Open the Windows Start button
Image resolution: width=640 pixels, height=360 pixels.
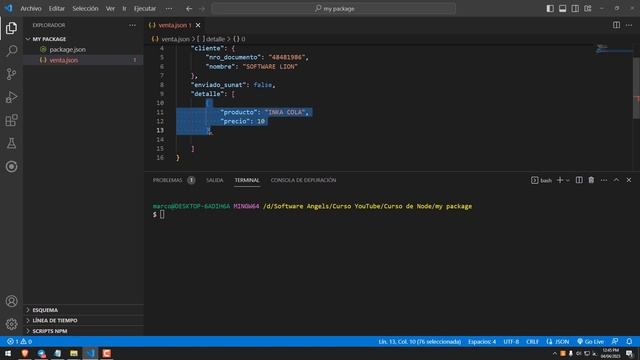coord(8,353)
